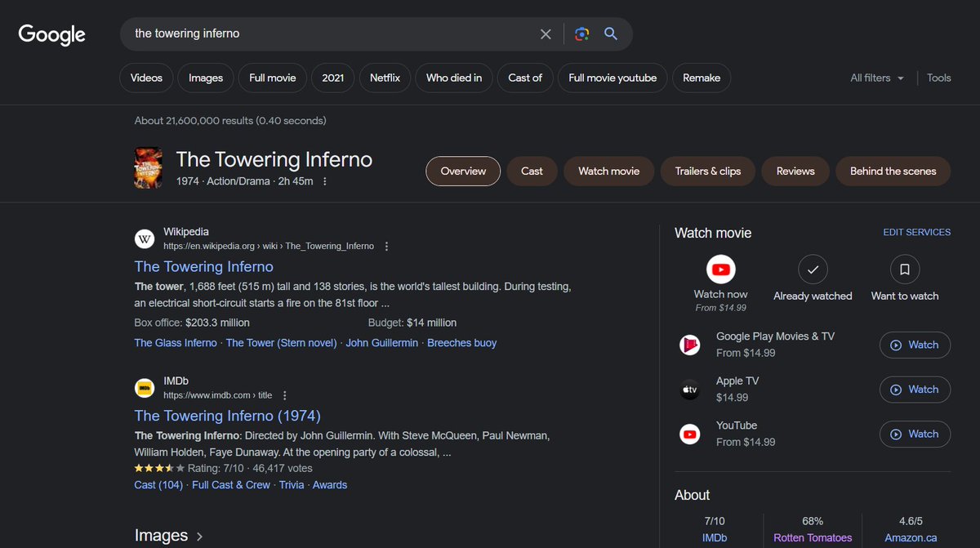Open IMDb rating link in About
The height and width of the screenshot is (548, 980).
pyautogui.click(x=715, y=538)
